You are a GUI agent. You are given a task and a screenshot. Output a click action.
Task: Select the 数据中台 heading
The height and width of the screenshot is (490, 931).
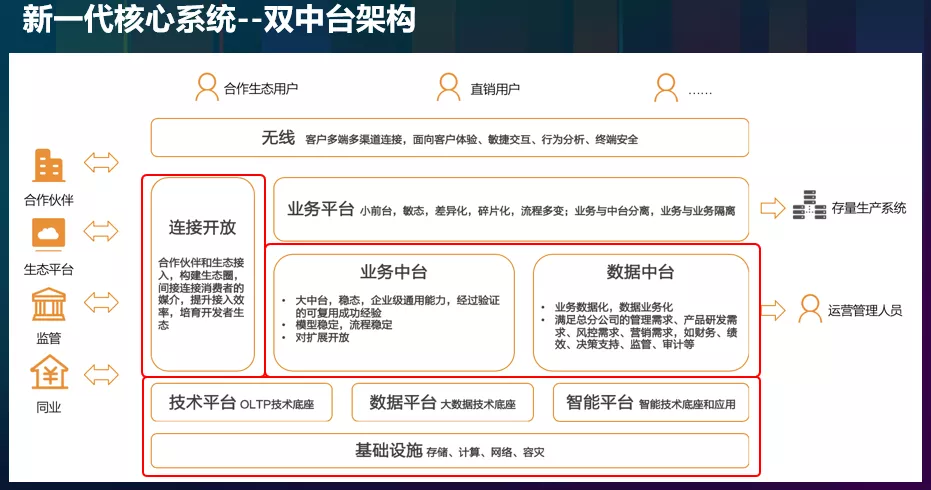640,272
